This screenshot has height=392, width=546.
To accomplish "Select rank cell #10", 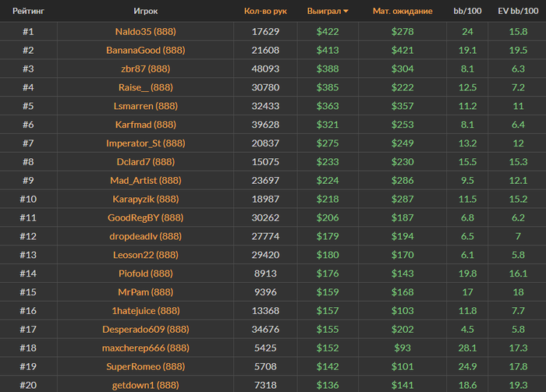I will 28,199.
